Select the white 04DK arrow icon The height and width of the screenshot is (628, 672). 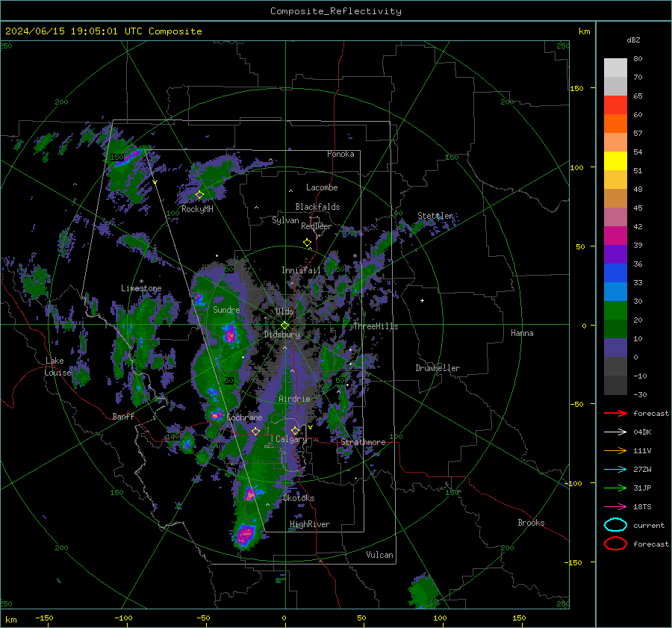click(615, 432)
